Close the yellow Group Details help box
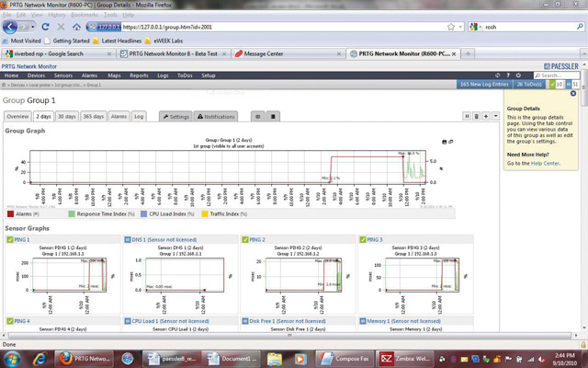The height and width of the screenshot is (368, 588). point(573,93)
